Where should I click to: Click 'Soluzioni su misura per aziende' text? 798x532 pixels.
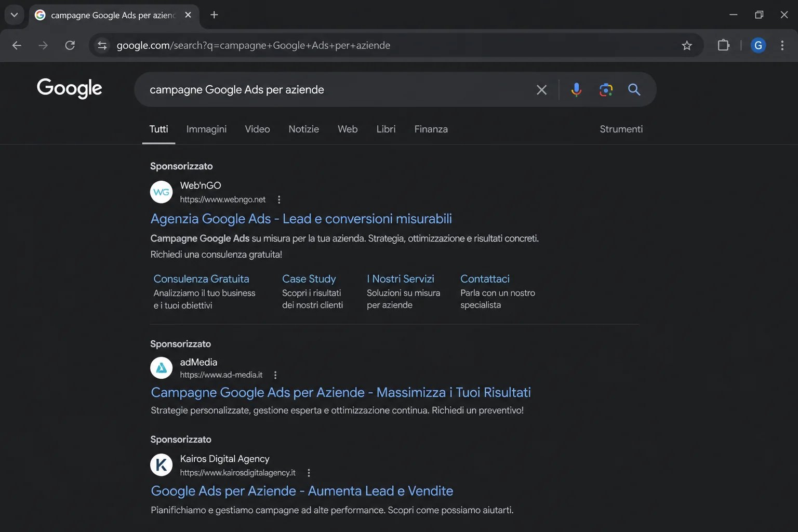point(403,299)
